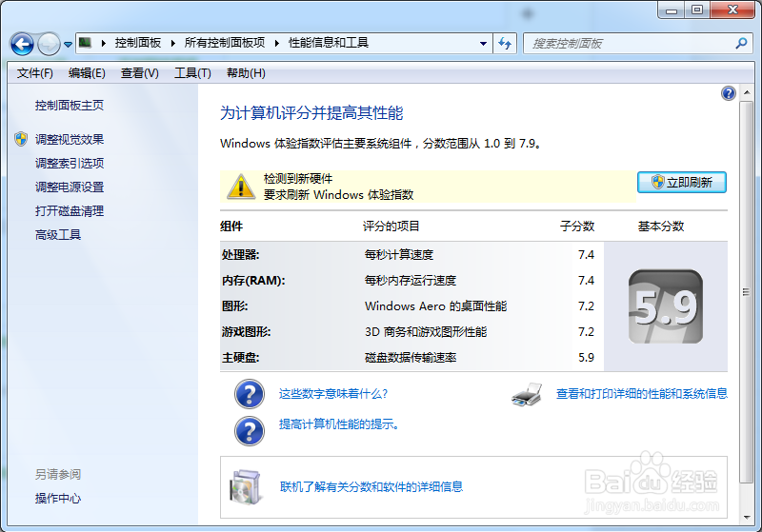The image size is (762, 532).
Task: Open 这些数字意味着什么? link
Action: 332,394
